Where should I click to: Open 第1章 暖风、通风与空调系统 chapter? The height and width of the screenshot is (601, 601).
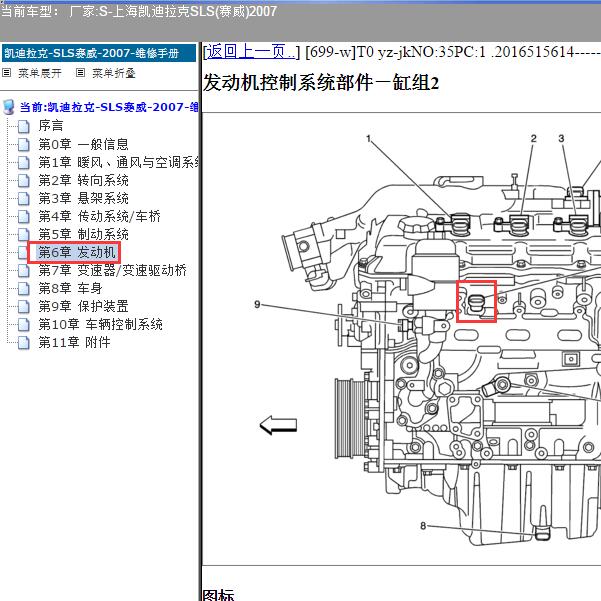pos(118,162)
